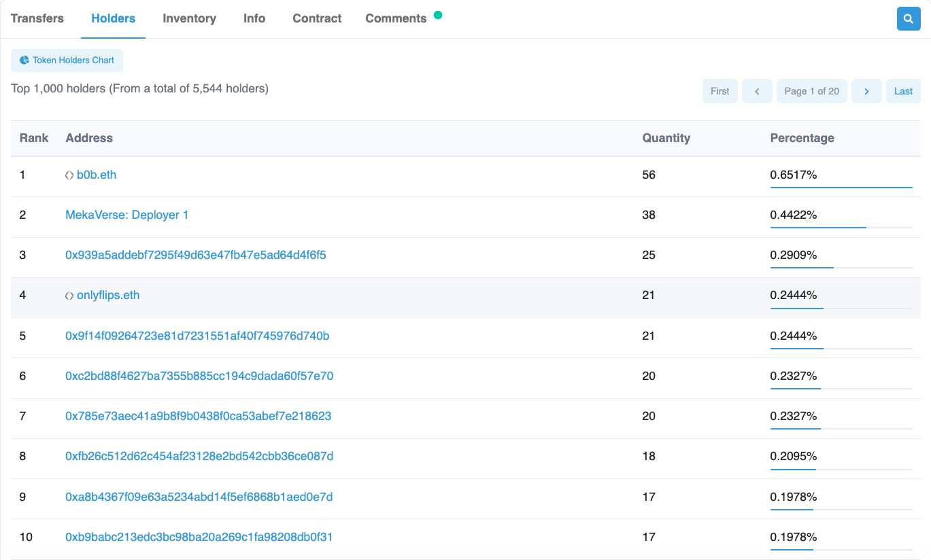Jump to the First page
Image resolution: width=931 pixels, height=560 pixels.
click(x=720, y=91)
